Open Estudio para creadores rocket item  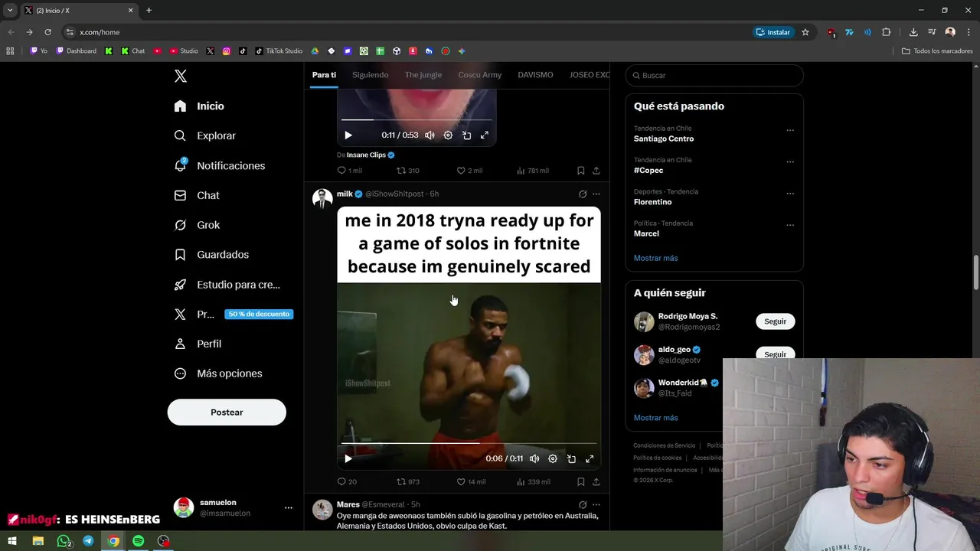[227, 285]
